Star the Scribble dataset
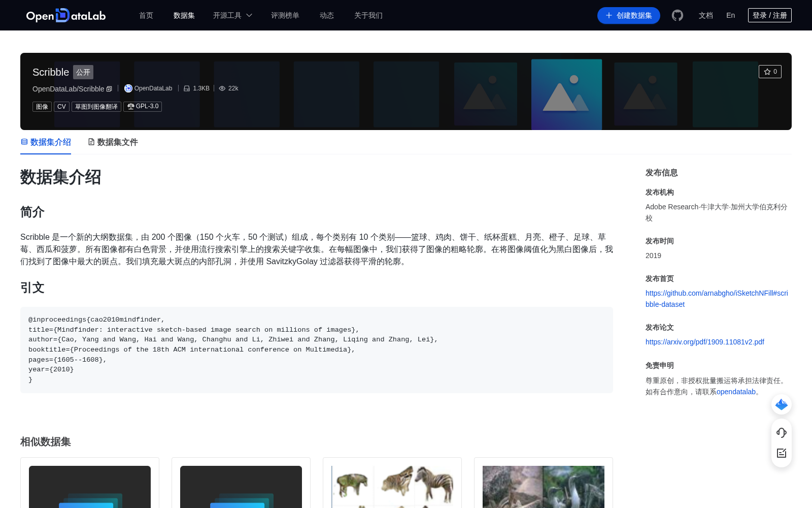The image size is (812, 508). [770, 72]
